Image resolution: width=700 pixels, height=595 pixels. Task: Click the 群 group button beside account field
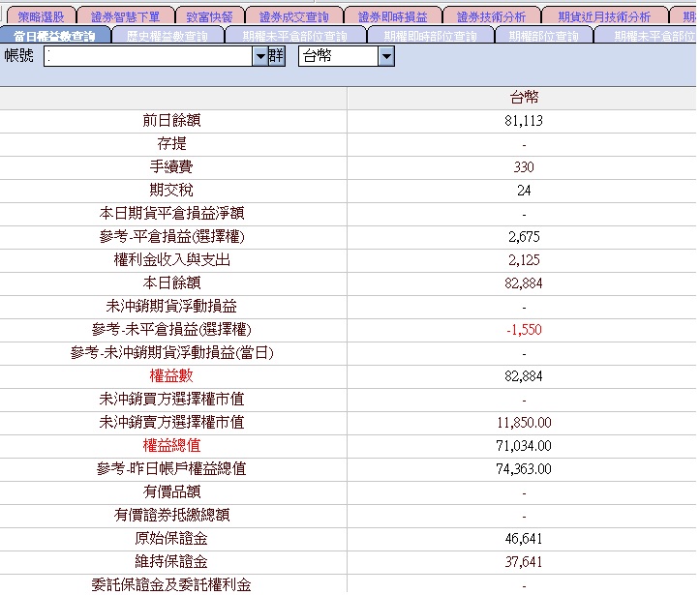[x=276, y=56]
